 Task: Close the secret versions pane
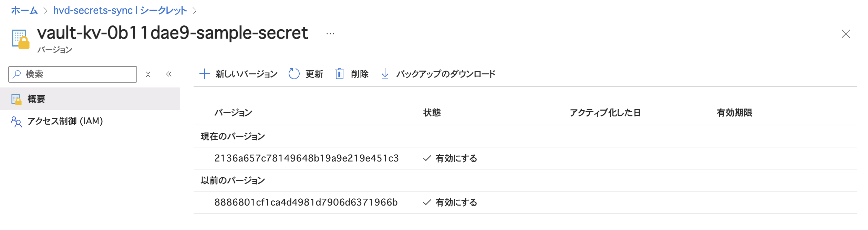846,34
